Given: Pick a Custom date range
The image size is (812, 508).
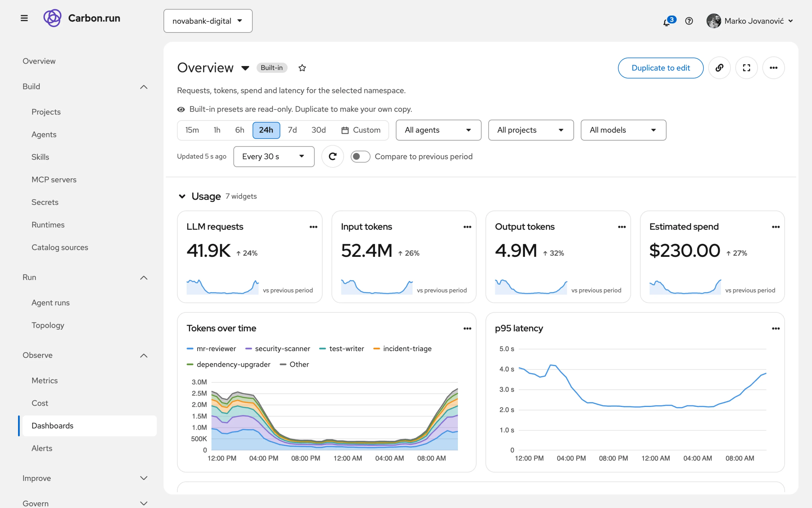Looking at the screenshot, I should 361,130.
